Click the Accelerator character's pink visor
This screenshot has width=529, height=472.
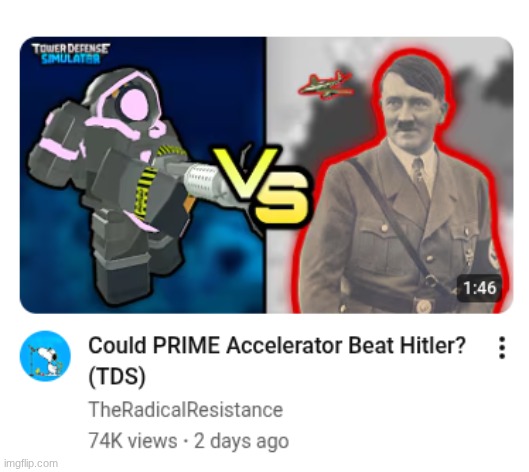click(134, 104)
